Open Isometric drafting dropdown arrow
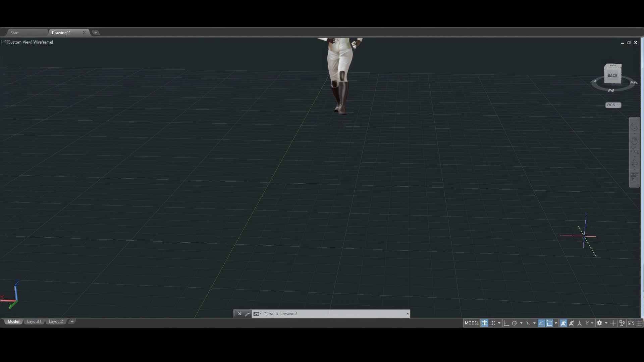Image resolution: width=644 pixels, height=362 pixels. pyautogui.click(x=534, y=323)
